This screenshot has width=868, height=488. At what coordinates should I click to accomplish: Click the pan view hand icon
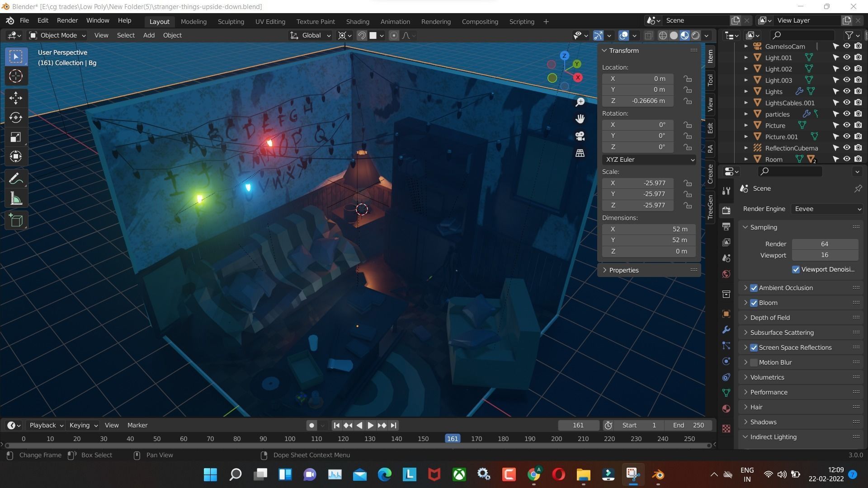click(x=580, y=119)
